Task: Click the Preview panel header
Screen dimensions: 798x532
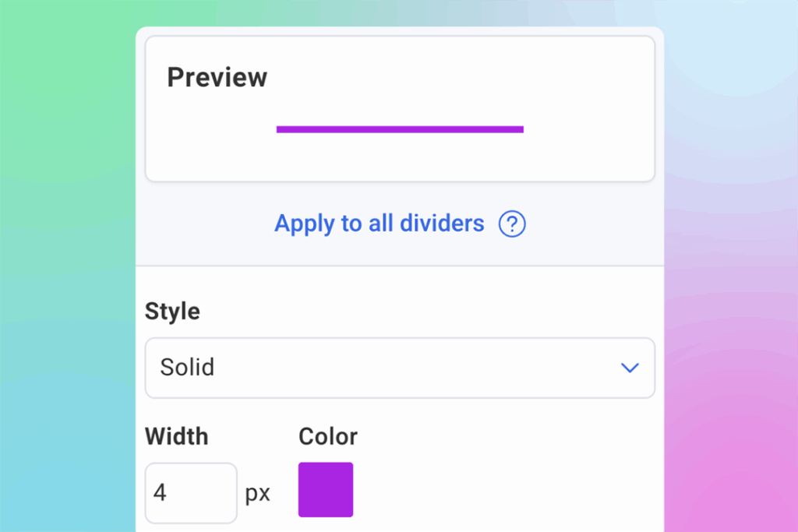Action: 216,76
